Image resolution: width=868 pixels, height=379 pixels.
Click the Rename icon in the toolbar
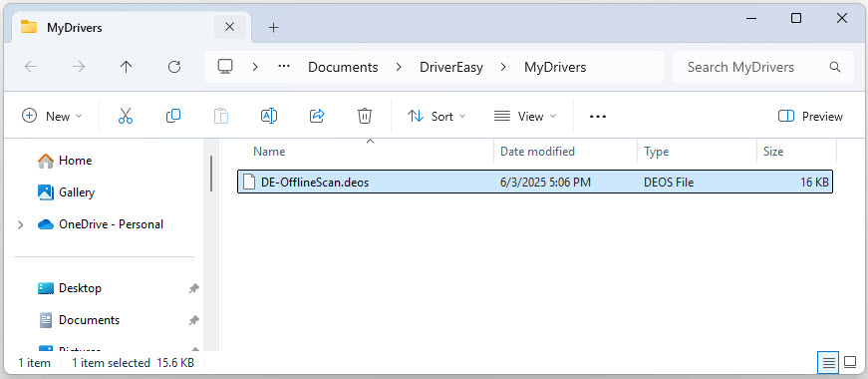pyautogui.click(x=269, y=116)
